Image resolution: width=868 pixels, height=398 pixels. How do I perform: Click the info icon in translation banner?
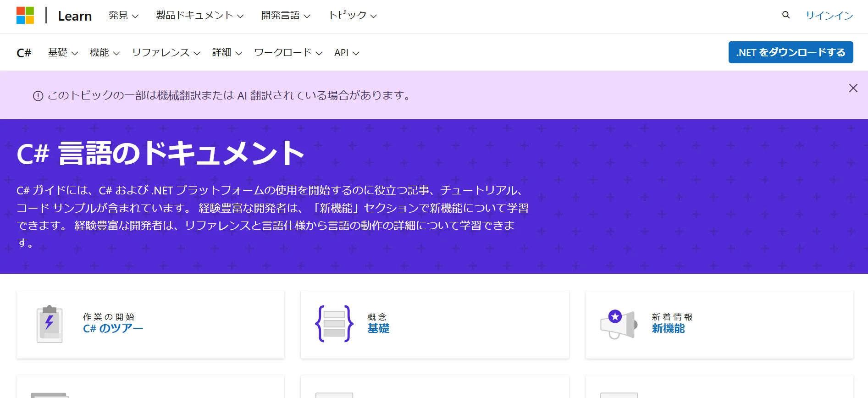point(38,96)
